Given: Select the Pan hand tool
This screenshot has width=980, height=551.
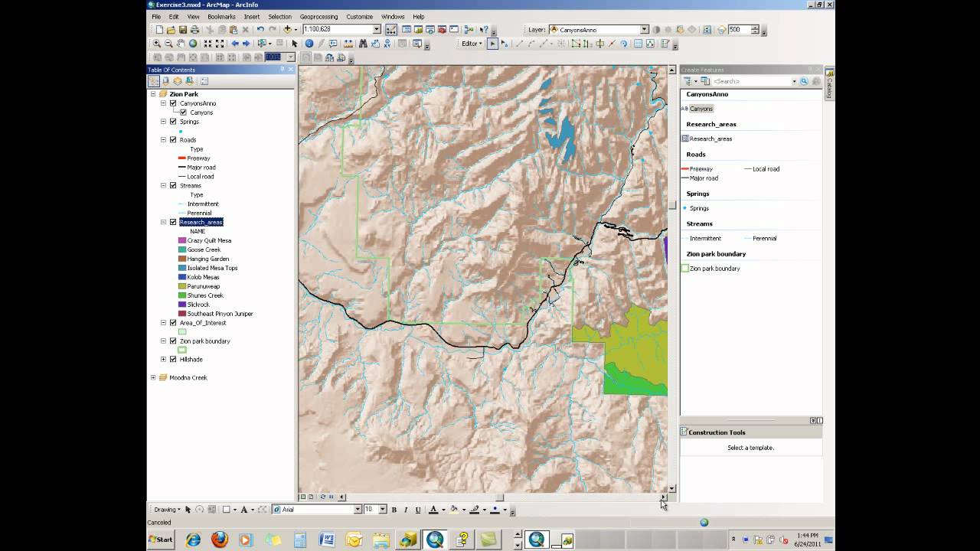Looking at the screenshot, I should [181, 44].
